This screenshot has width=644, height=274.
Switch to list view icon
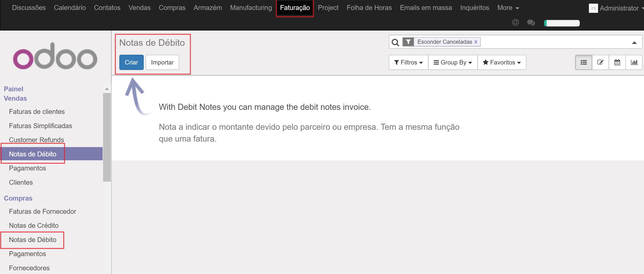pyautogui.click(x=583, y=62)
